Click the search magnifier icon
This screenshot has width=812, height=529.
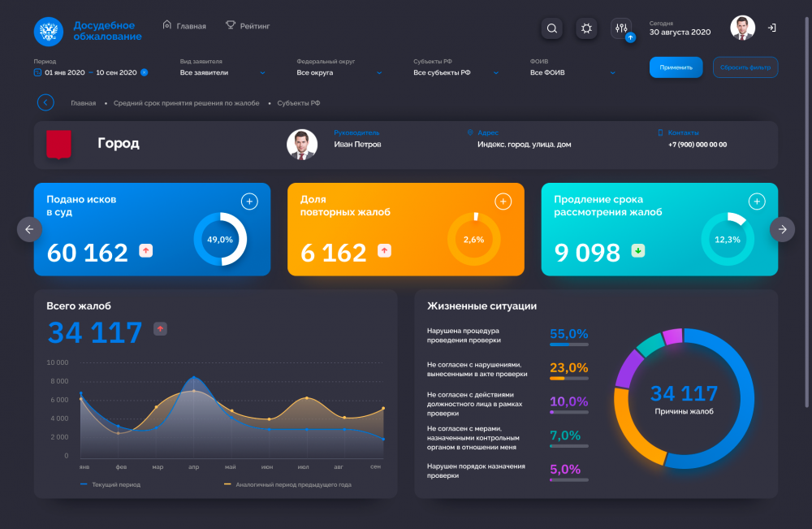pyautogui.click(x=552, y=28)
